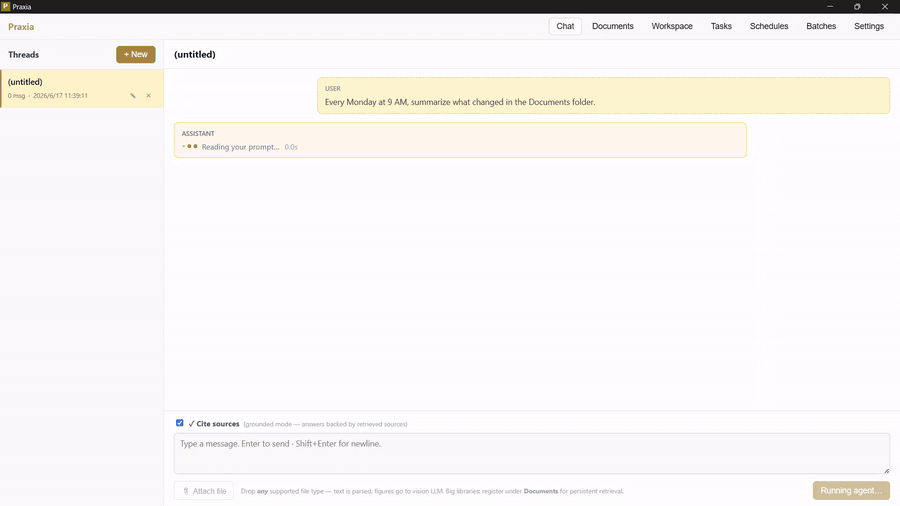The width and height of the screenshot is (900, 506).
Task: Open the Schedules tab
Action: pos(769,26)
